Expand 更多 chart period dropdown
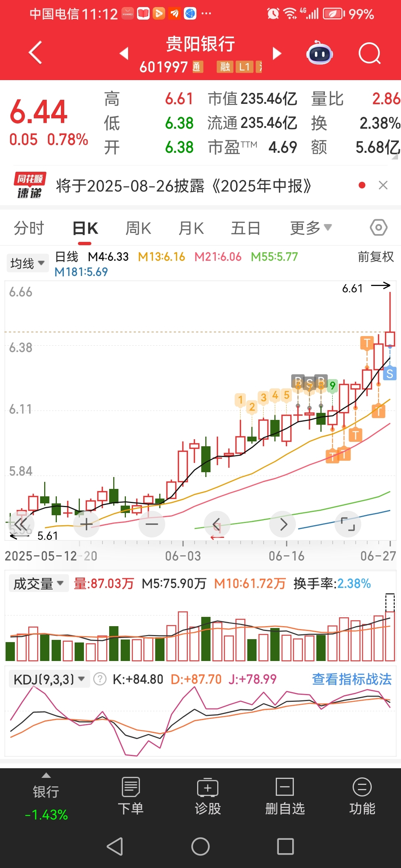401x868 pixels. pos(311,228)
